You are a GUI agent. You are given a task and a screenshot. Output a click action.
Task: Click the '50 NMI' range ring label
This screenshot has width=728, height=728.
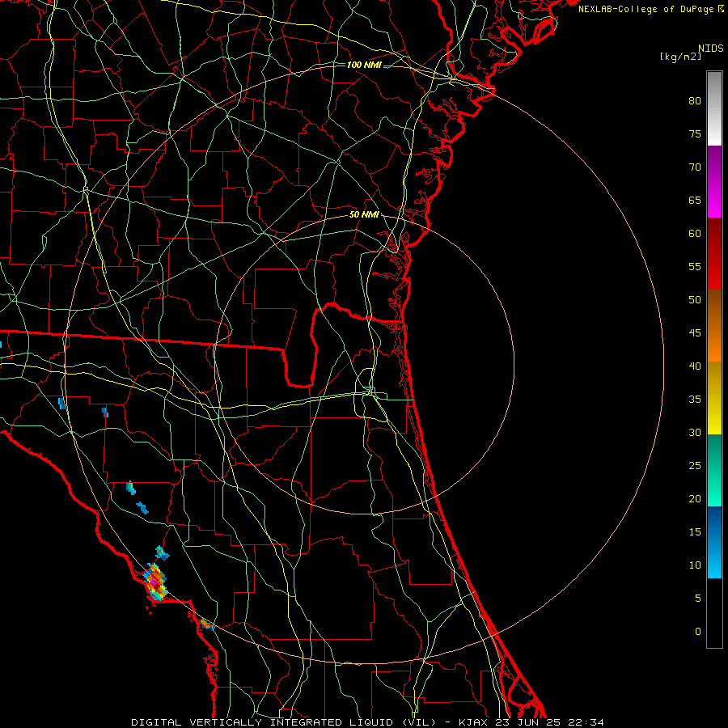[364, 214]
